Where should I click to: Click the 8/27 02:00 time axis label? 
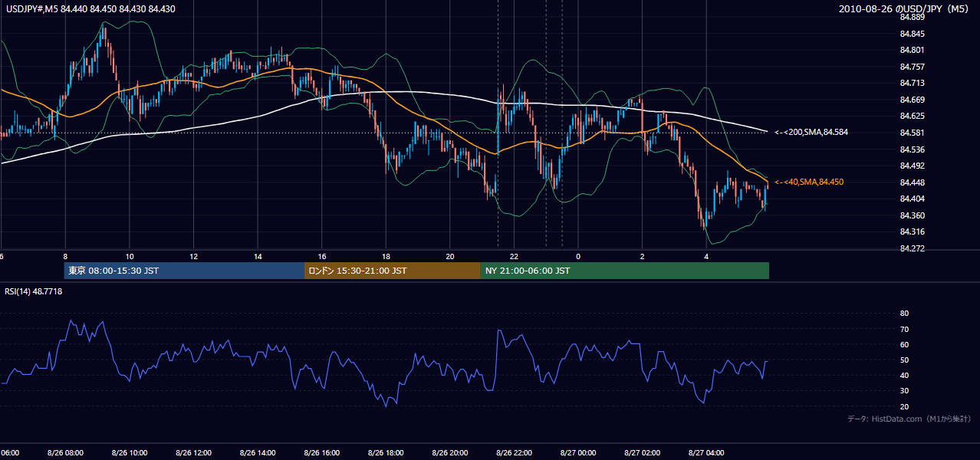coord(642,453)
